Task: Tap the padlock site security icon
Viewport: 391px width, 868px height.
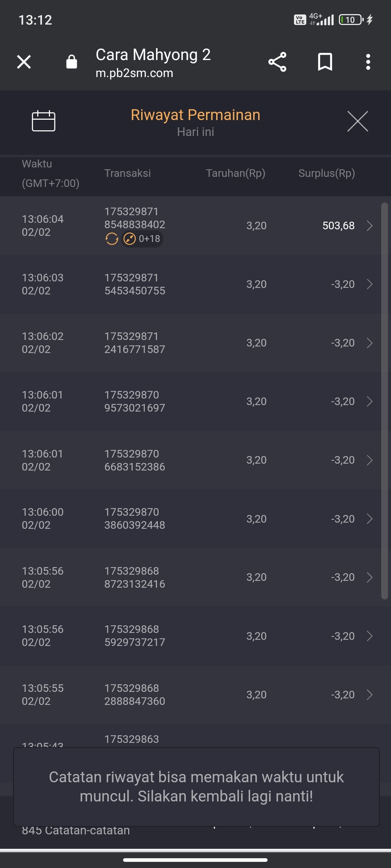Action: coord(72,62)
